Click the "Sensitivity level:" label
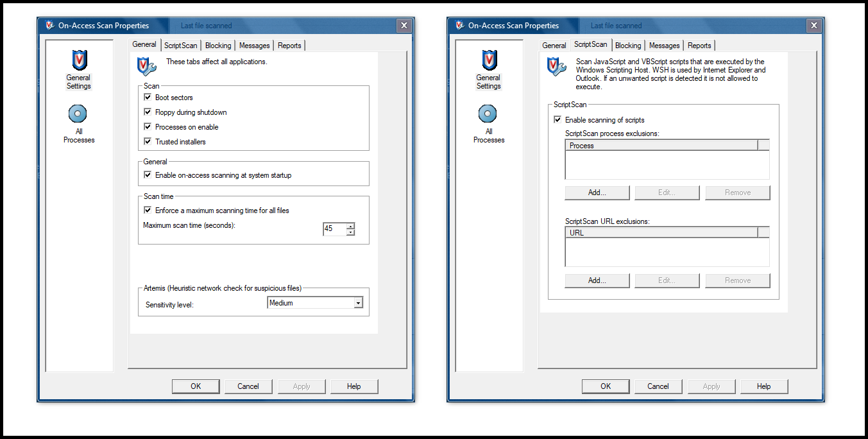The width and height of the screenshot is (868, 439). [169, 305]
